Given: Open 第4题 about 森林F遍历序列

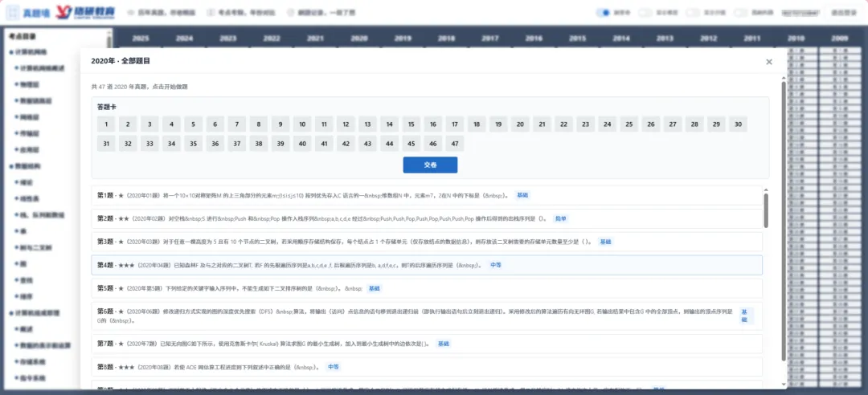Looking at the screenshot, I should coord(427,265).
